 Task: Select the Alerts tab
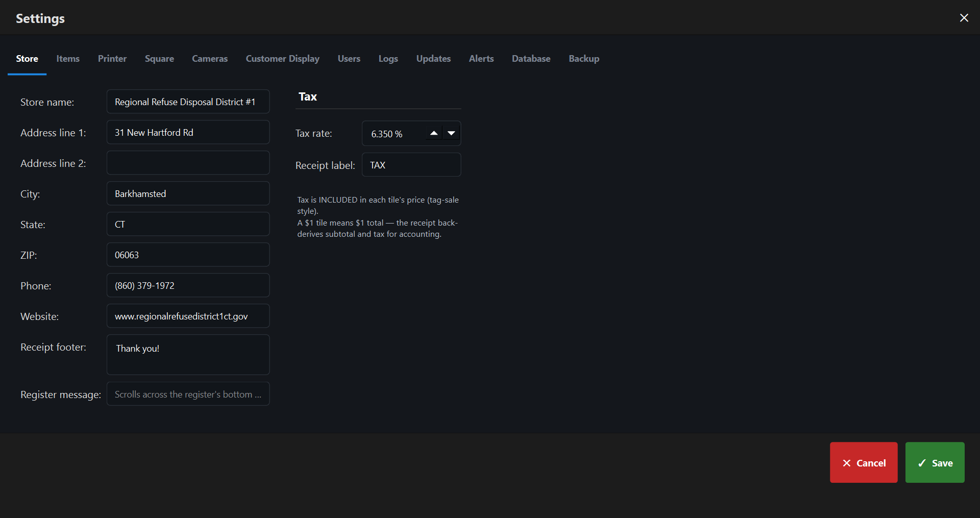click(x=481, y=59)
